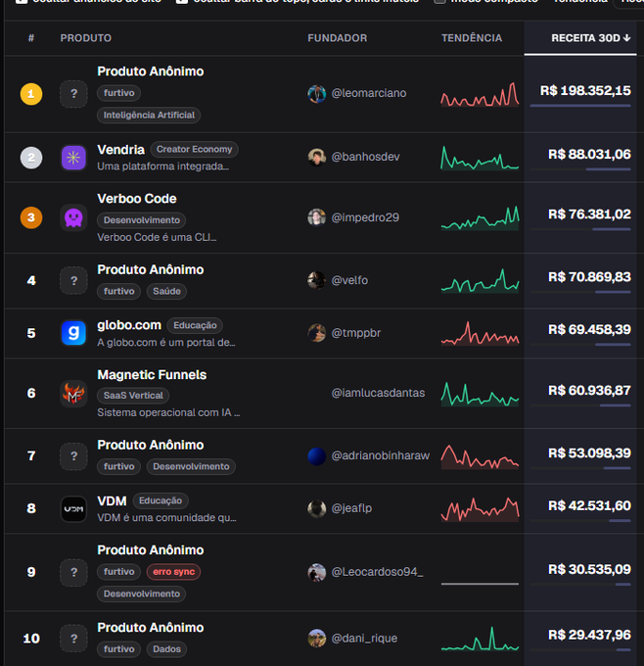Click the question-mark logo in @velfo's row
This screenshot has width=644, height=666.
pyautogui.click(x=73, y=281)
